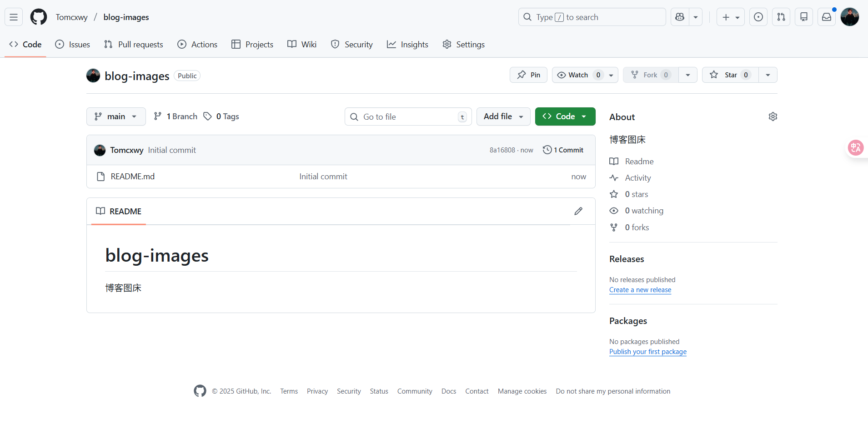View your pull requests header icon
Image resolution: width=868 pixels, height=440 pixels.
pyautogui.click(x=781, y=17)
